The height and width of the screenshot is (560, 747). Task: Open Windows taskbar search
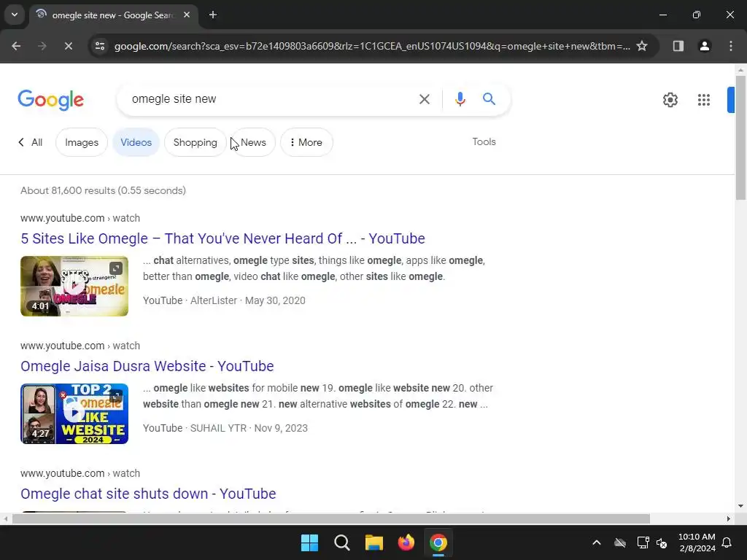[341, 542]
